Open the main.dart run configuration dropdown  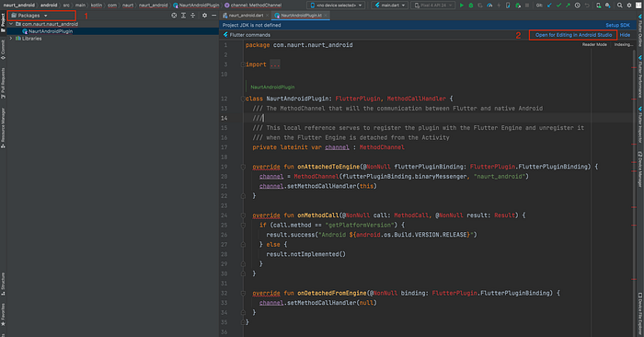[x=390, y=6]
